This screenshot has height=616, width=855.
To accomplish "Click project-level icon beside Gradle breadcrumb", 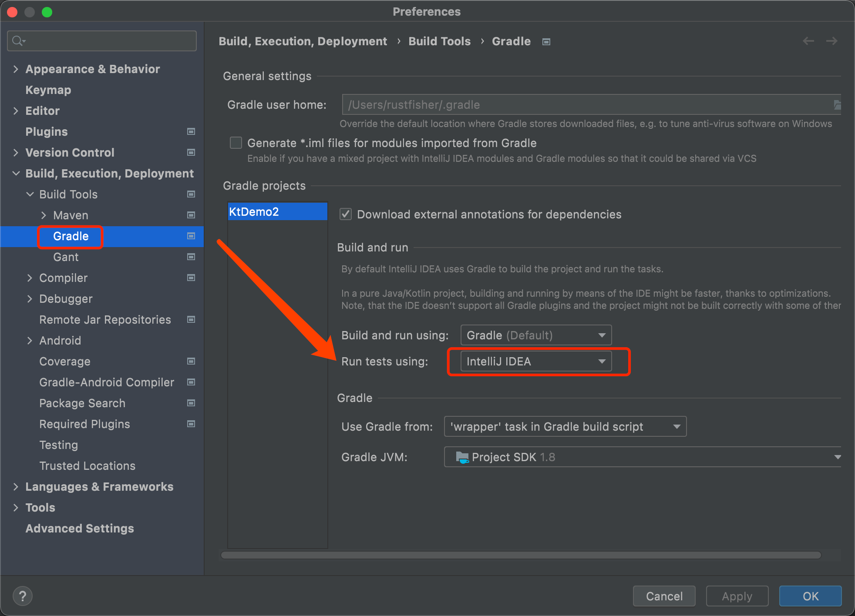I will (x=546, y=42).
